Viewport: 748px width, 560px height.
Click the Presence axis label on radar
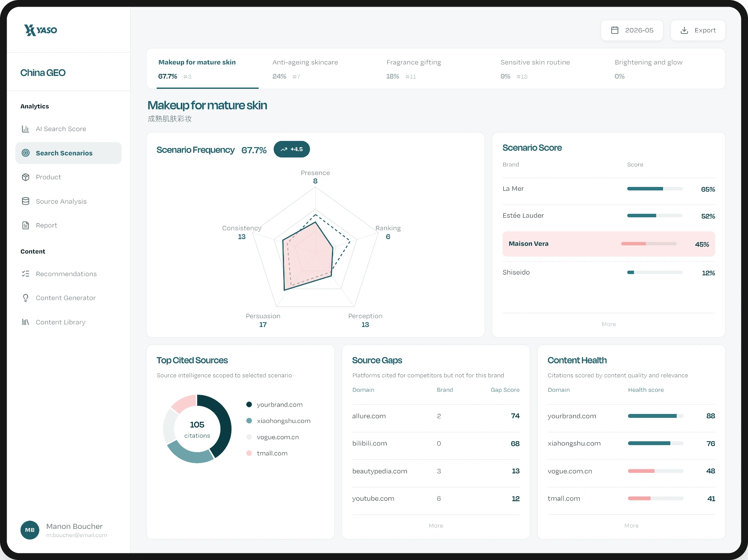(315, 173)
